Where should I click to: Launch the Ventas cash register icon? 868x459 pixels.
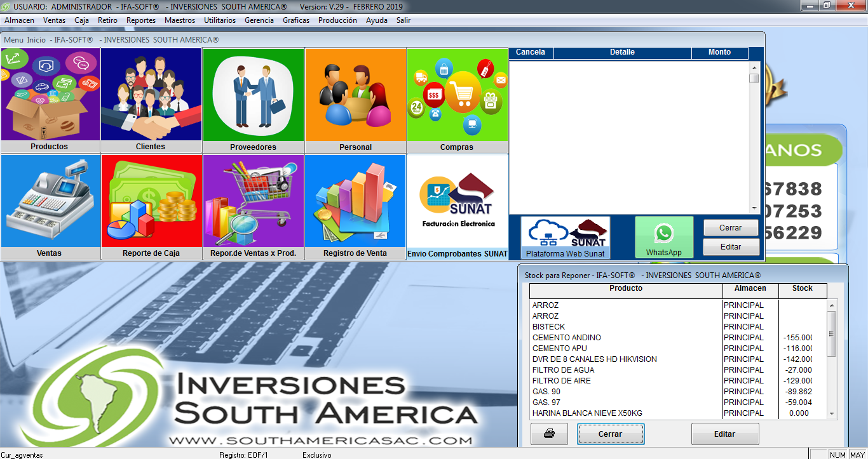tap(50, 201)
